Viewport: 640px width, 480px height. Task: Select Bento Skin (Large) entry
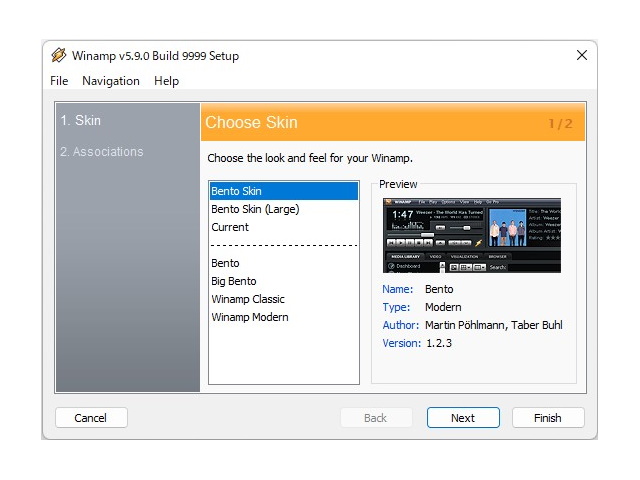coord(284,209)
